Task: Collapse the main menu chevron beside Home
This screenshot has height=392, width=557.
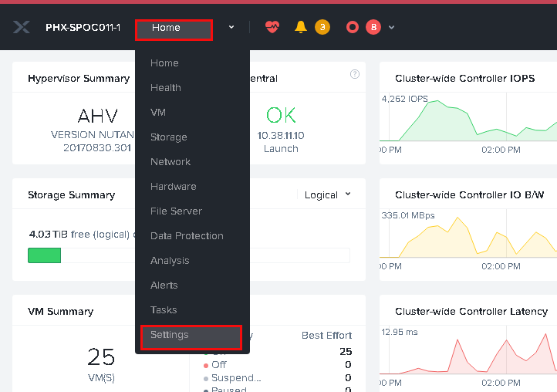Action: coord(231,27)
